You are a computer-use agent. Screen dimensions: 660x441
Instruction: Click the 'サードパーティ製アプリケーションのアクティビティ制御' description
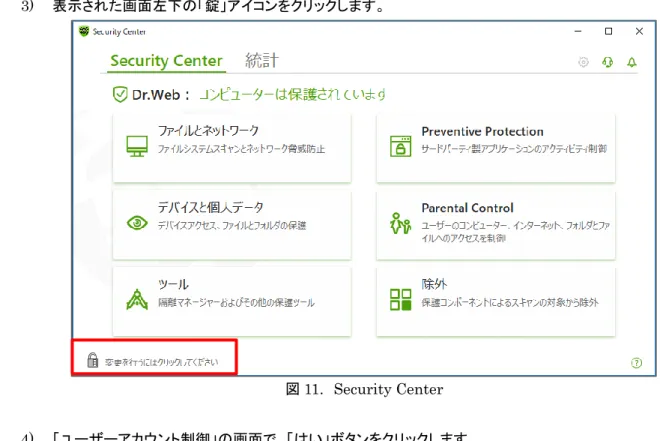(514, 149)
